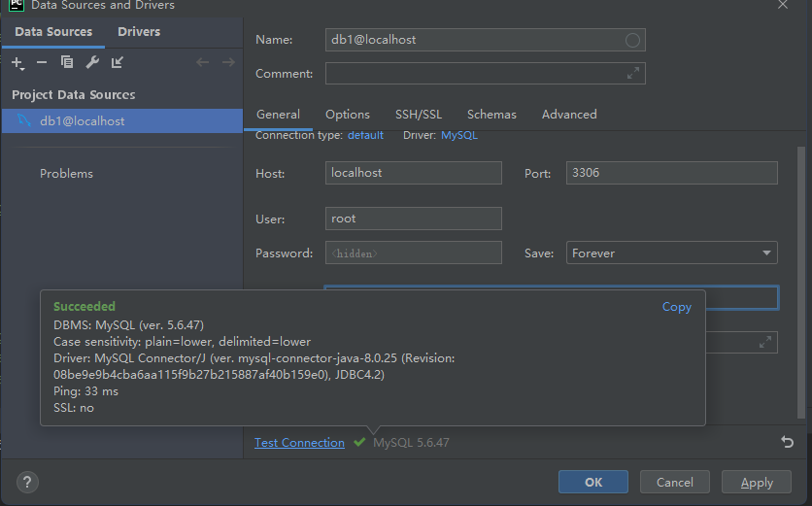Click the Host input field

(x=414, y=173)
